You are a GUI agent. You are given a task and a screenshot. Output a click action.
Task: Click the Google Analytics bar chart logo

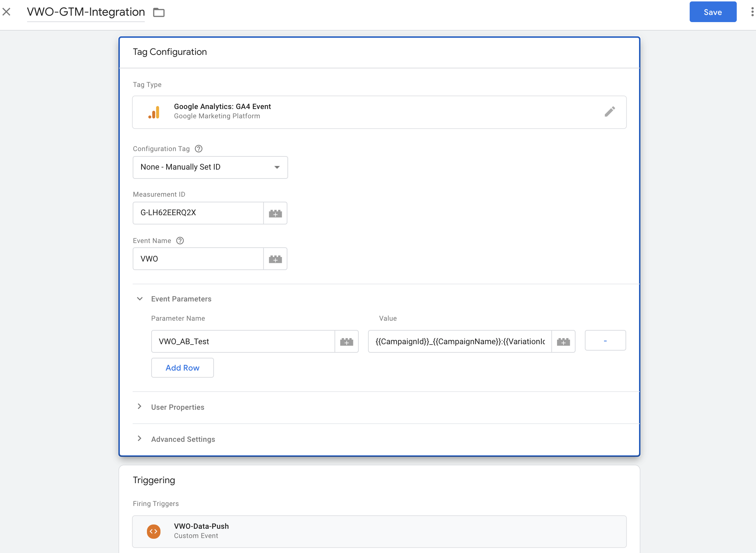click(x=154, y=112)
